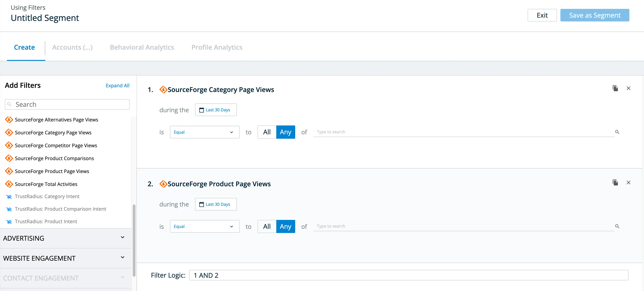
Task: Open the Equal dropdown in filter 1
Action: (x=204, y=132)
